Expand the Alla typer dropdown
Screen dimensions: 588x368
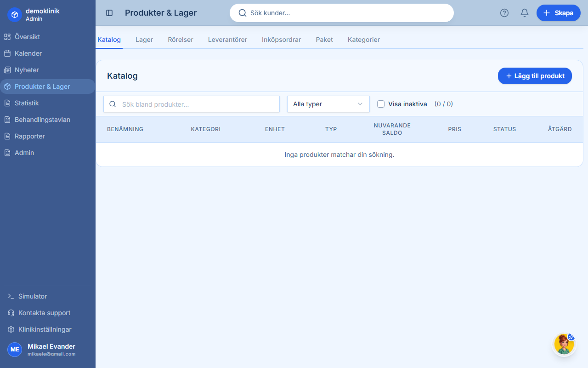tap(328, 104)
